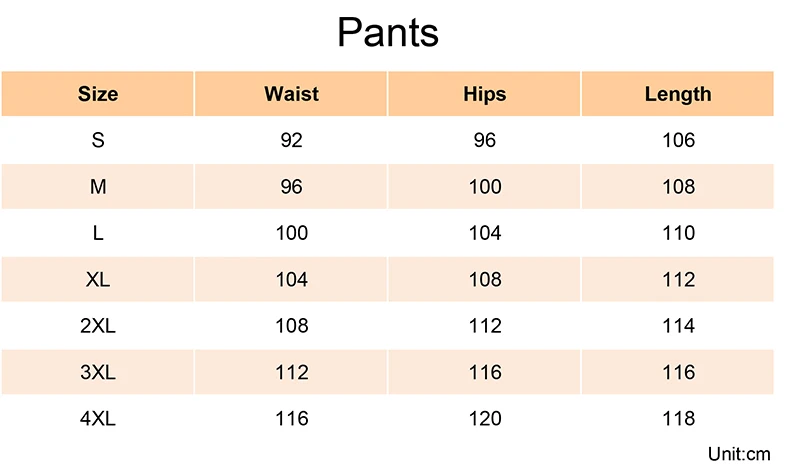Click the 3XL size row label
Screen dimensions: 800x470
(98, 372)
